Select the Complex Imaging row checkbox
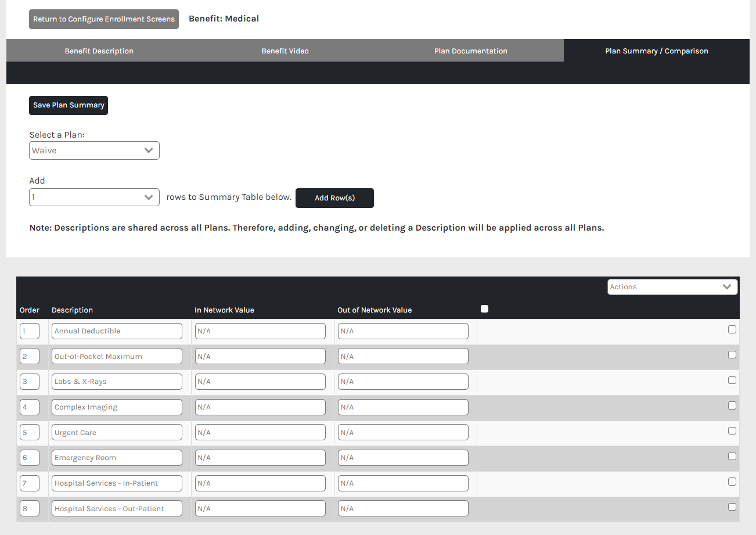 (732, 405)
